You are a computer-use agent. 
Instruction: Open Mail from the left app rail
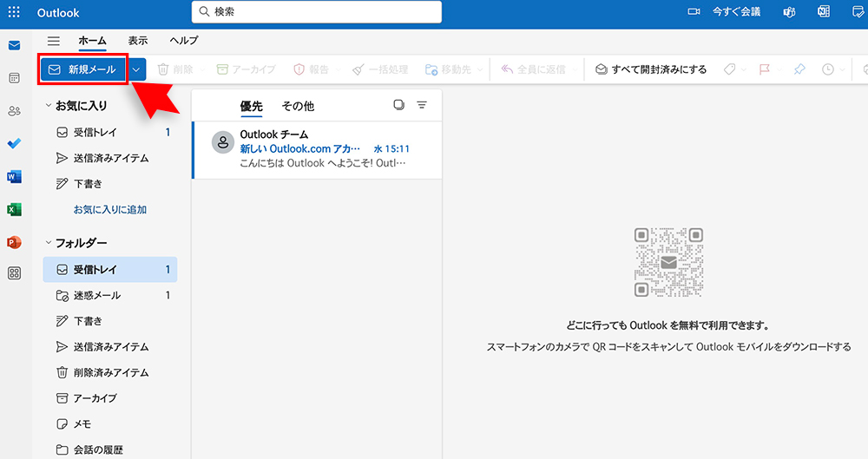coord(15,45)
